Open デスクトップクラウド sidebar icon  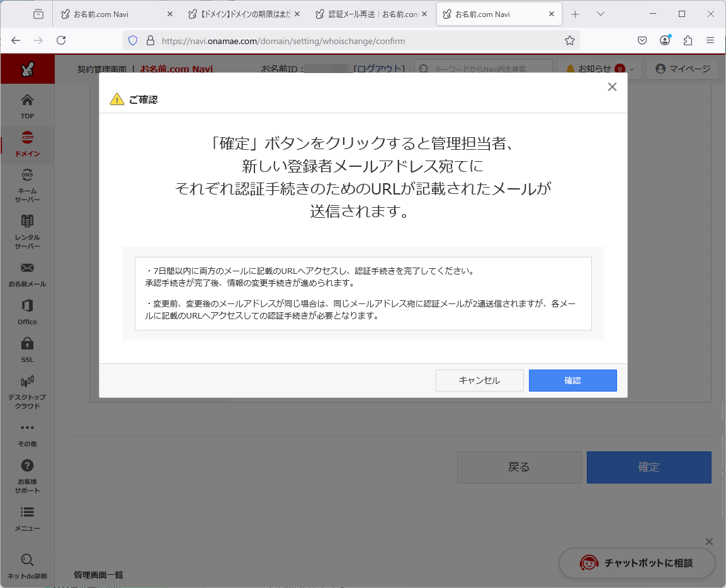tap(27, 390)
